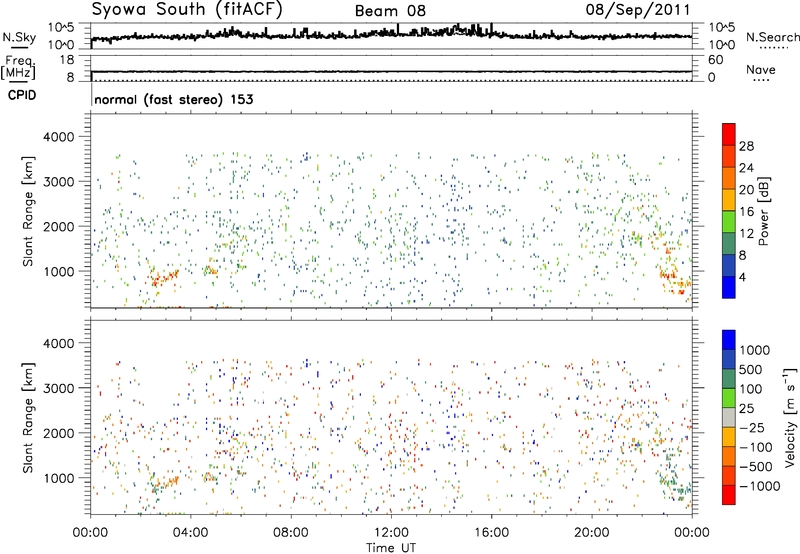Click the '08:00' time tick label
The width and height of the screenshot is (800, 554).
pyautogui.click(x=291, y=533)
